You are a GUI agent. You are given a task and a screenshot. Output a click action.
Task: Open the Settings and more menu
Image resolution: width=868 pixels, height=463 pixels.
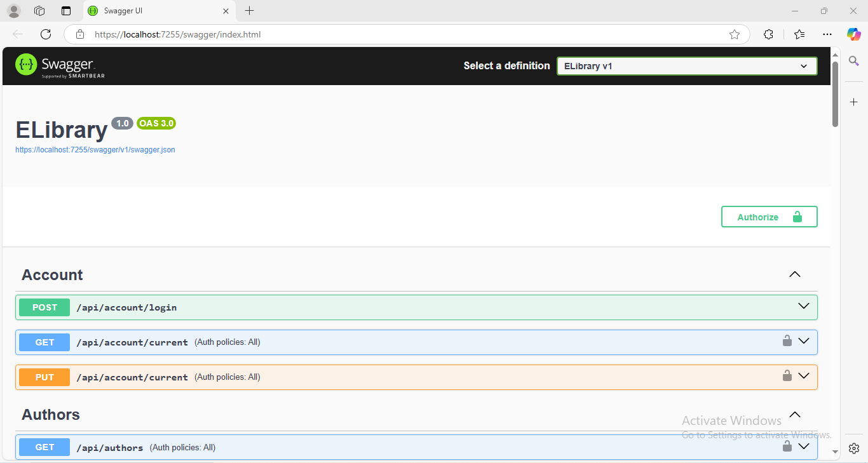(827, 34)
